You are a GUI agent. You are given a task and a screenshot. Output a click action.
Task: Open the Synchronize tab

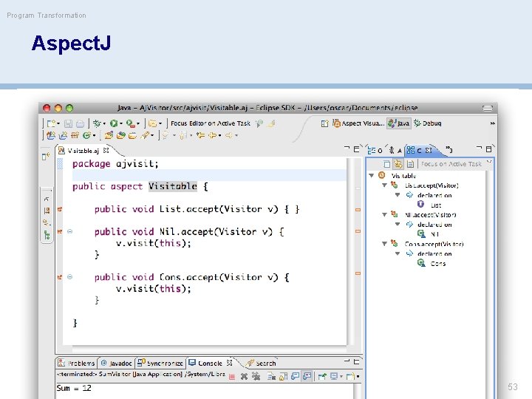(160, 363)
